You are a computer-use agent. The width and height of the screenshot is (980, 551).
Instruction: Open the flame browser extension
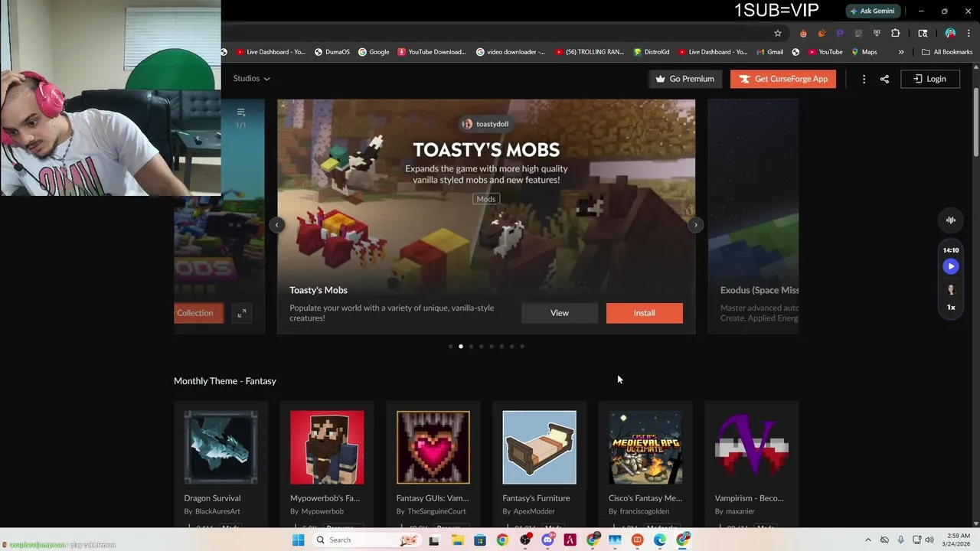point(802,33)
